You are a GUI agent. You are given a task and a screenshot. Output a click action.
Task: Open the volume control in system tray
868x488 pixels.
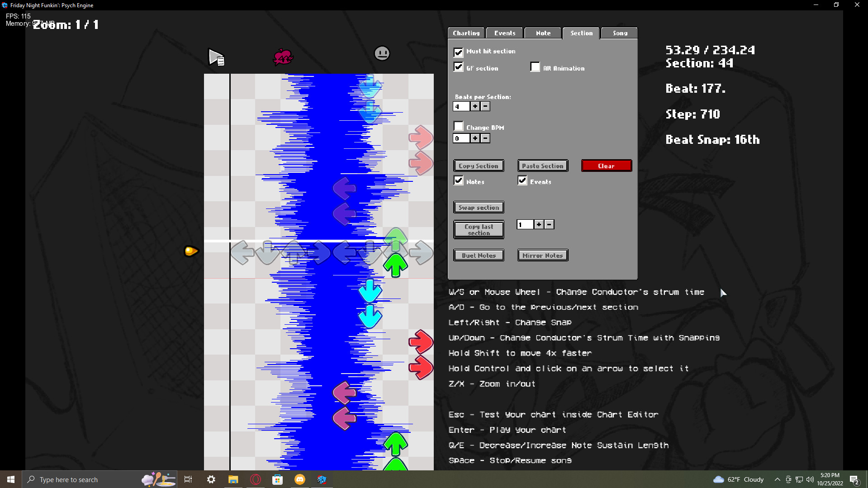810,479
